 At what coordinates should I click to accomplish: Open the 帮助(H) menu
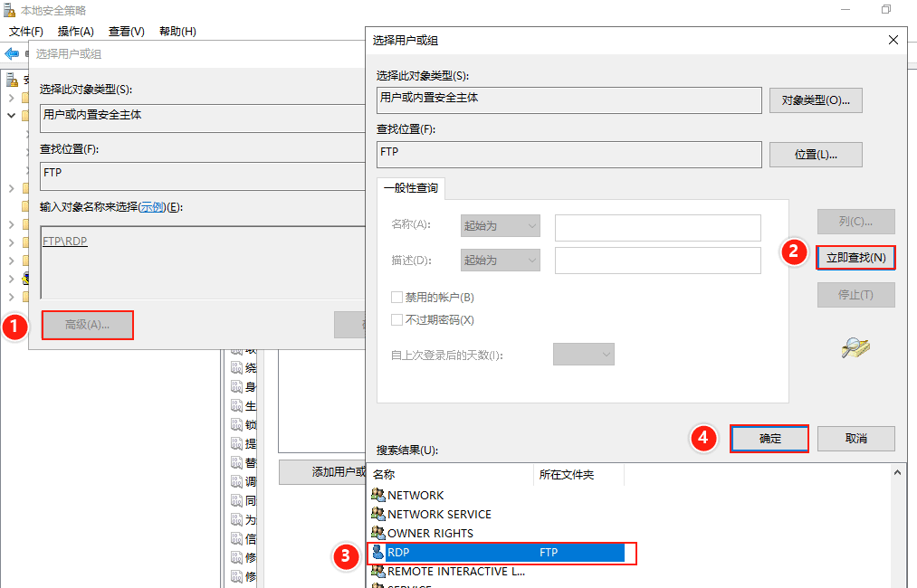pyautogui.click(x=177, y=32)
